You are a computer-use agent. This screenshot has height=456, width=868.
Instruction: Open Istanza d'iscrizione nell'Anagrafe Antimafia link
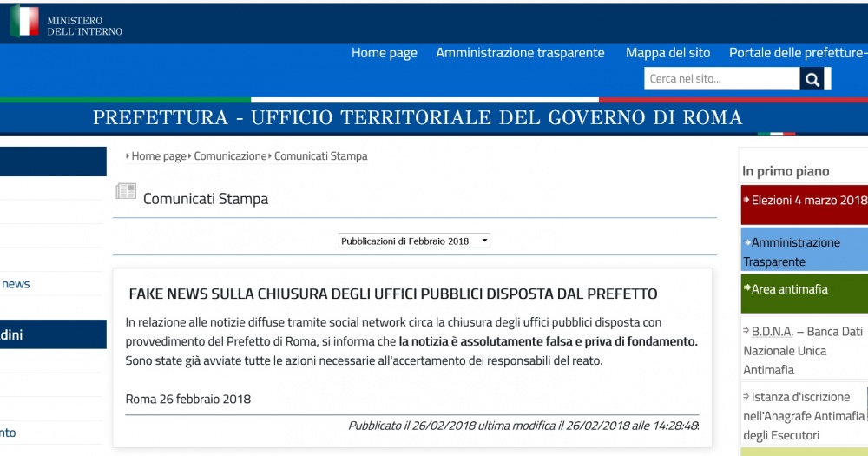803,415
